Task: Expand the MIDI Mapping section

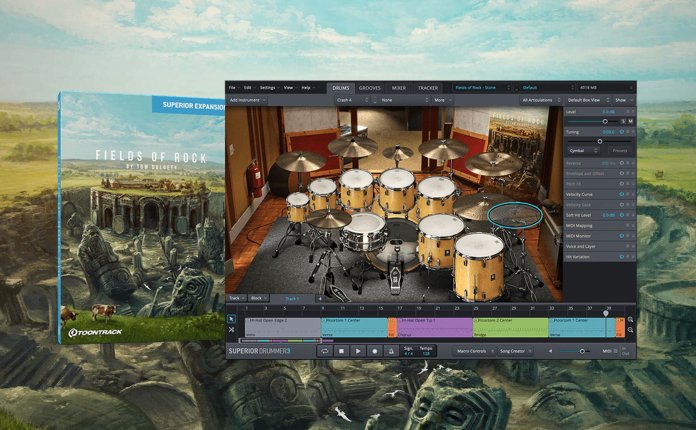Action: 599,226
